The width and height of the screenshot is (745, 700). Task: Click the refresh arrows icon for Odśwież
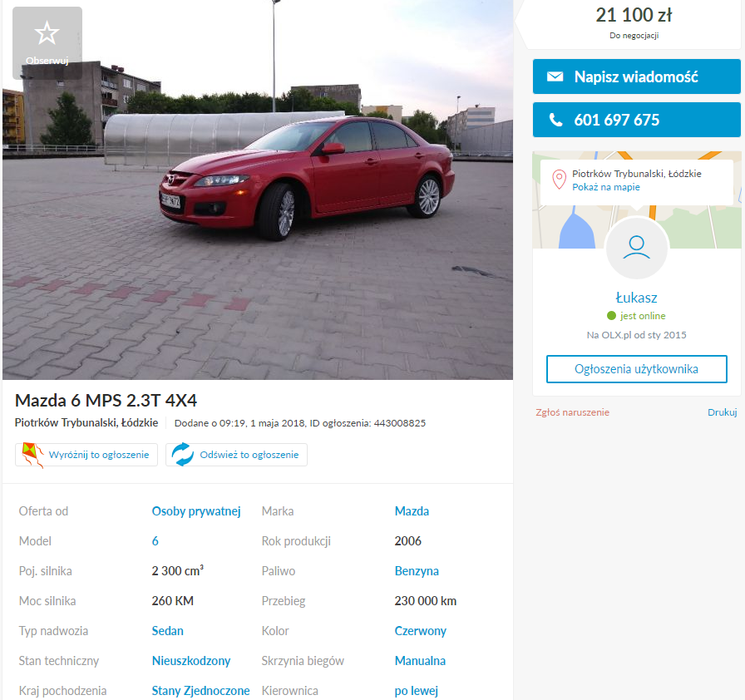coord(182,455)
